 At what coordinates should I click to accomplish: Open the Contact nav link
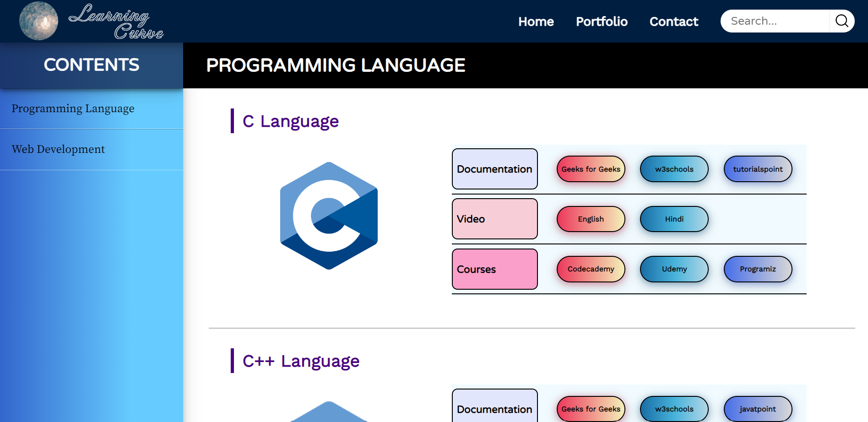674,22
